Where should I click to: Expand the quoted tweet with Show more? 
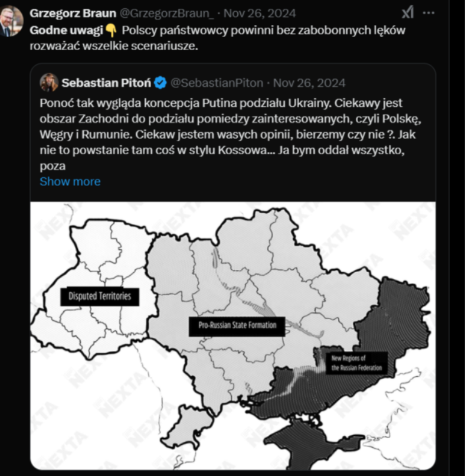70,181
